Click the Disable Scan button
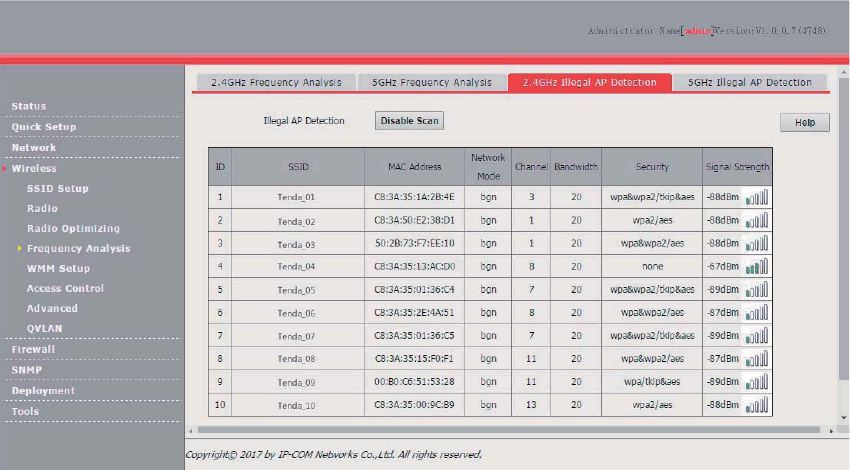850x470 pixels. (409, 121)
